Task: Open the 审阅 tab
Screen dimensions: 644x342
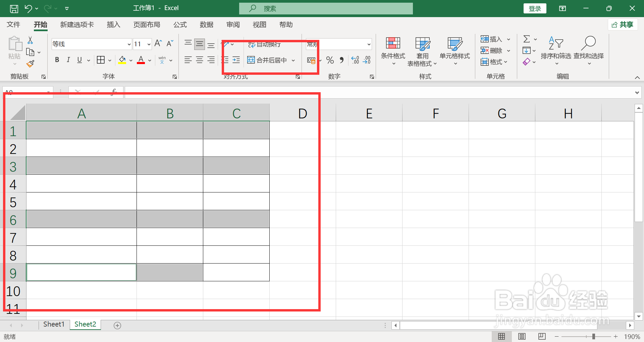Action: [x=233, y=24]
